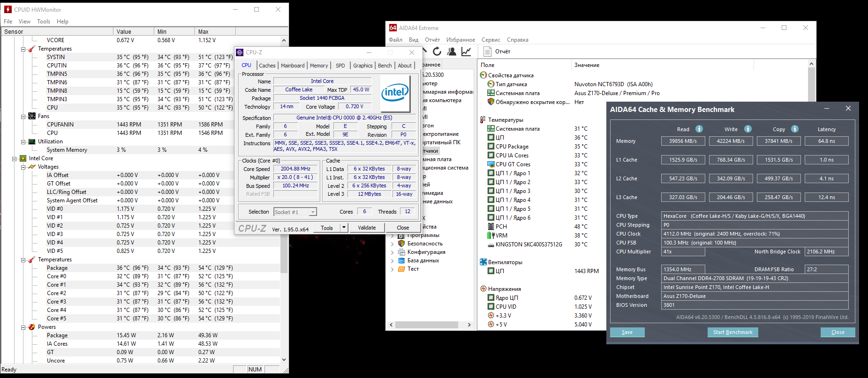Click the info icon next to Copy
This screenshot has height=378, width=868.
coord(795,129)
